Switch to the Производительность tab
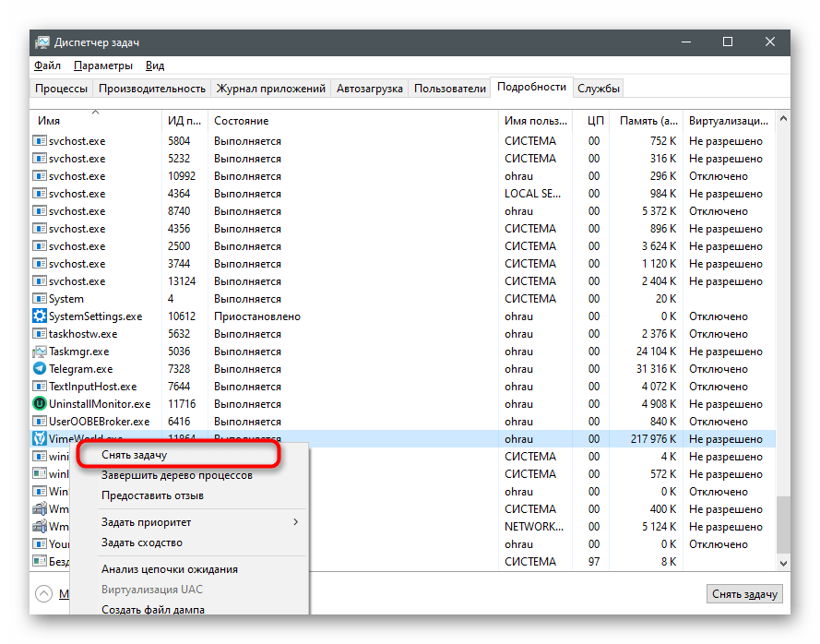820x644 pixels. (x=151, y=89)
